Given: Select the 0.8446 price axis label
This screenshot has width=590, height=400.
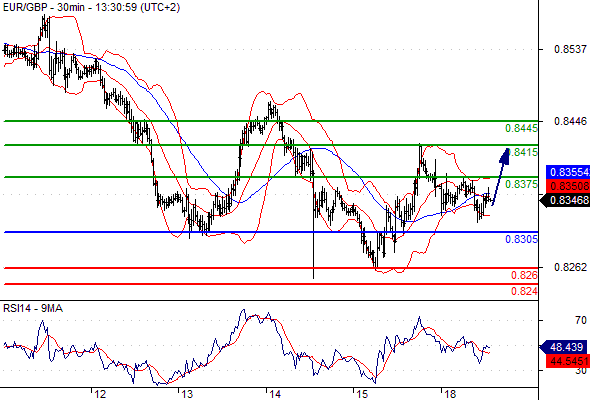Looking at the screenshot, I should point(570,121).
